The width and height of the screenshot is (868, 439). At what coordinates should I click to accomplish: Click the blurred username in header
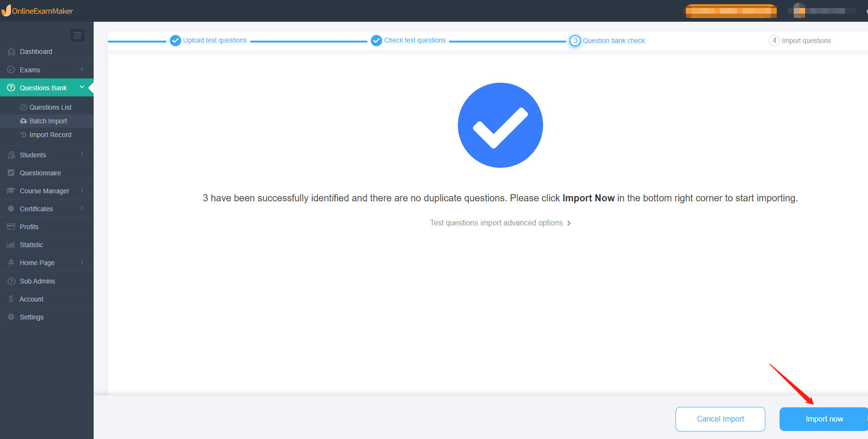pos(832,10)
